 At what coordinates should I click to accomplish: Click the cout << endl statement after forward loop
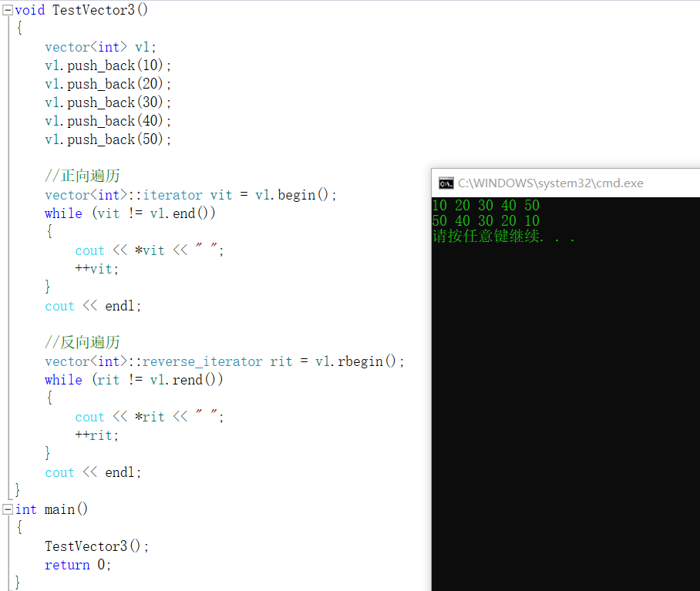tap(93, 305)
